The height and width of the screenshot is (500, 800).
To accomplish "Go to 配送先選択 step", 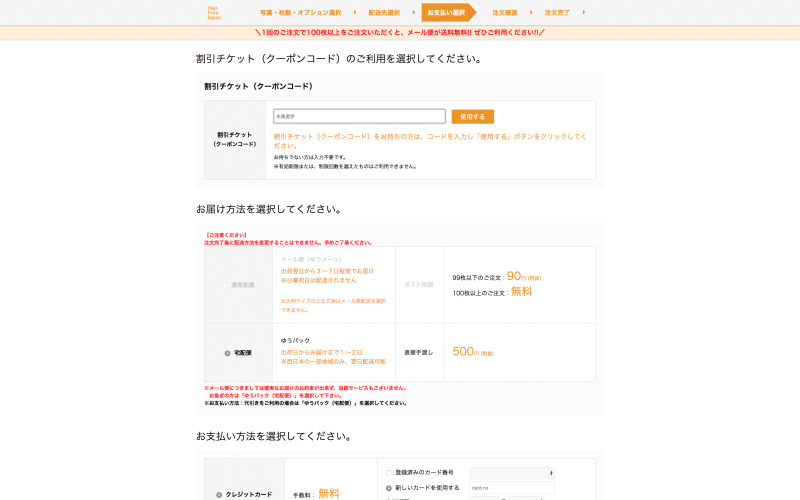I will [384, 13].
